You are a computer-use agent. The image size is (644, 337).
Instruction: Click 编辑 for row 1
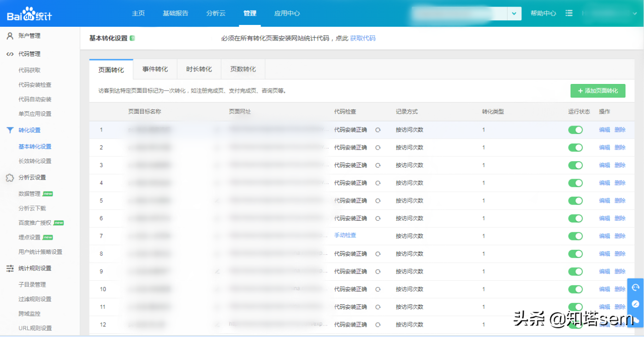[604, 130]
